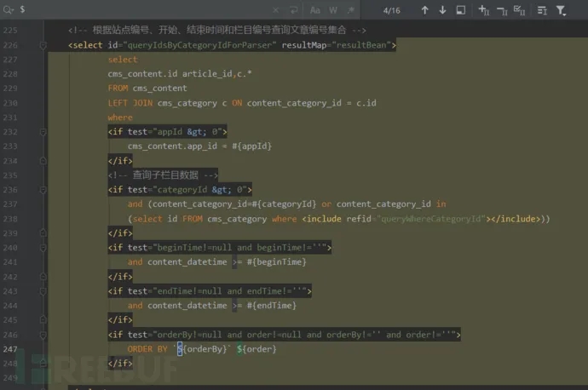The width and height of the screenshot is (588, 390).
Task: Open the search filter options dropdown
Action: tap(561, 10)
